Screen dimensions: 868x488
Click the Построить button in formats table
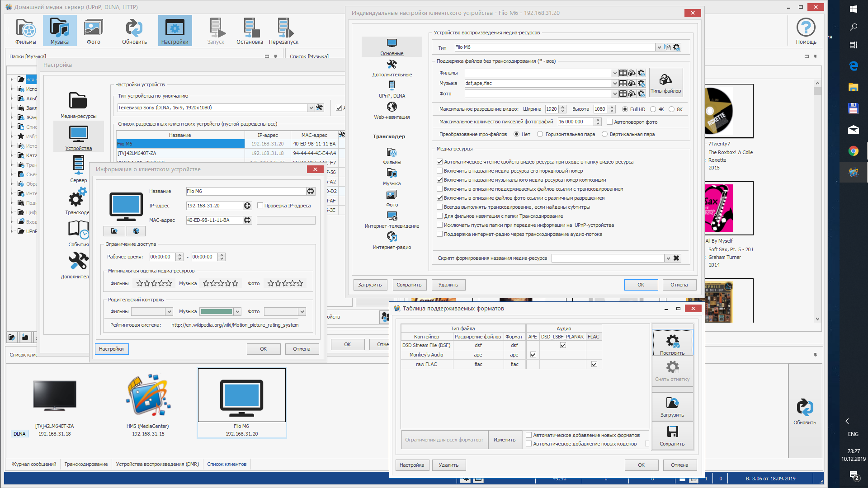point(672,343)
